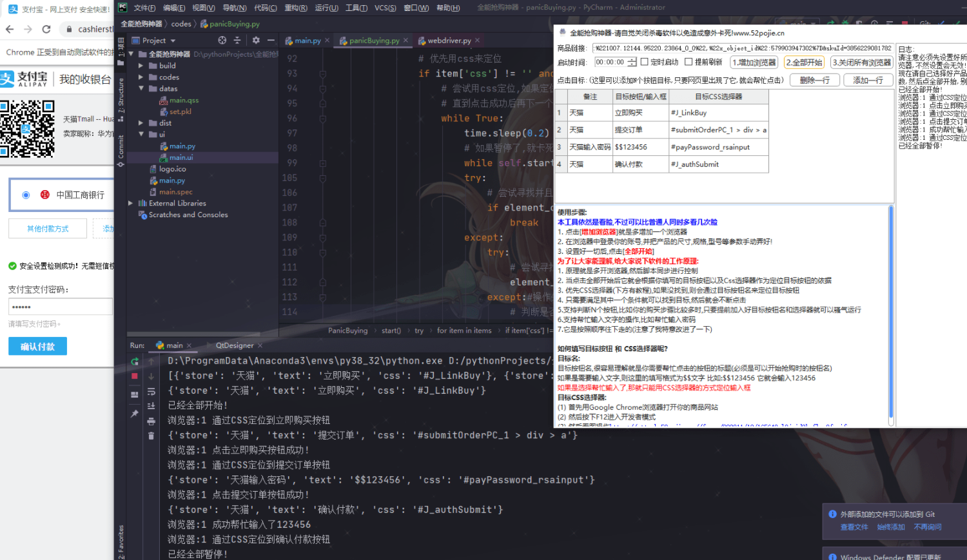This screenshot has width=967, height=560.
Task: Click the #payPassword_rsainput table cell
Action: pyautogui.click(x=719, y=147)
